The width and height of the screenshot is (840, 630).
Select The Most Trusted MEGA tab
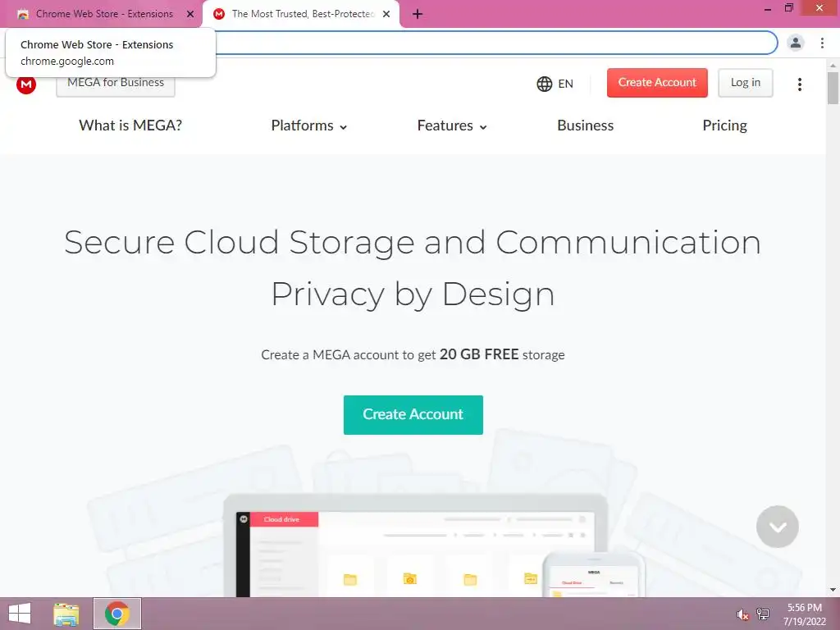point(301,14)
